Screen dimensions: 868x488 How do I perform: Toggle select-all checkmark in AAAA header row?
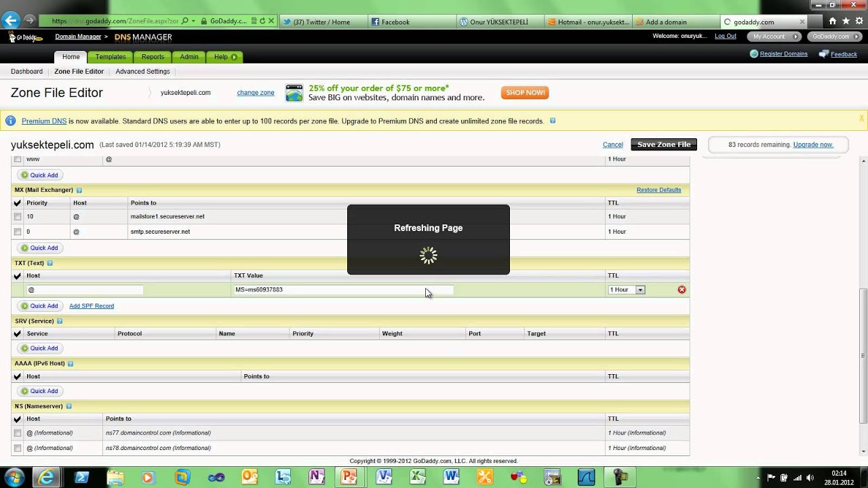tap(18, 377)
